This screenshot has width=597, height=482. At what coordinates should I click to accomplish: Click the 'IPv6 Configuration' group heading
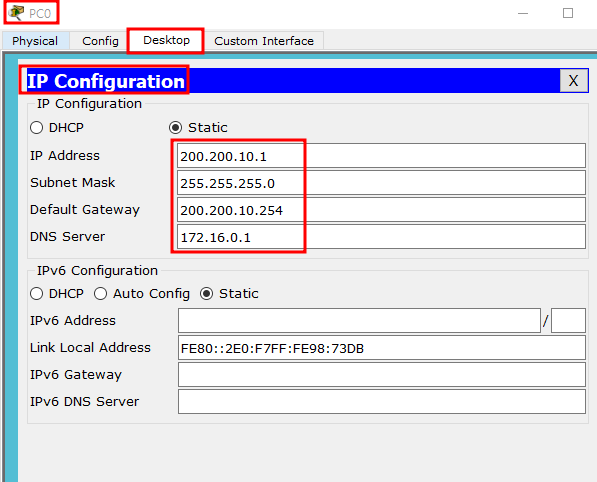point(97,270)
